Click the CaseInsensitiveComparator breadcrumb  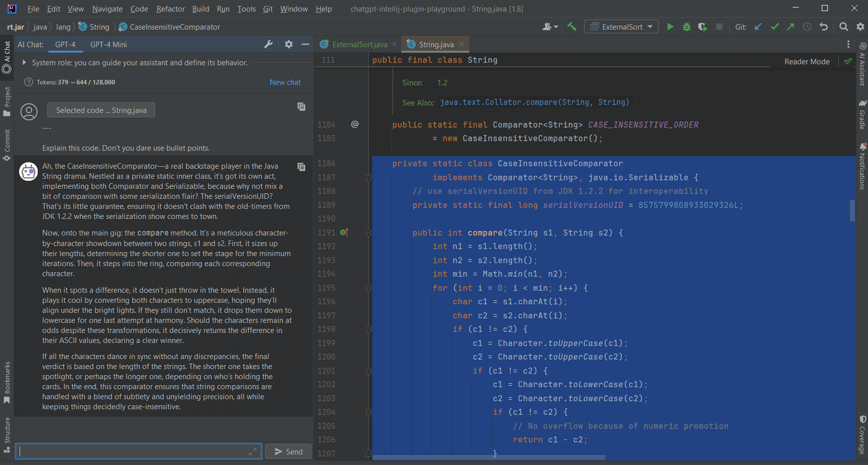click(x=175, y=27)
